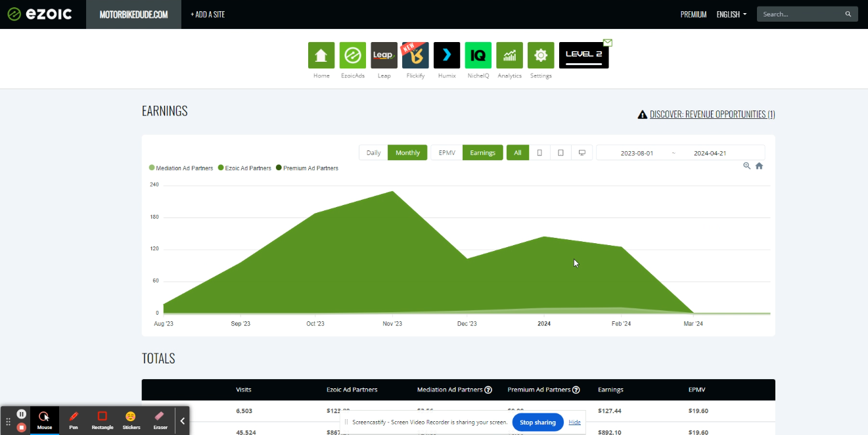Open Discover: Revenue Opportunities link
The height and width of the screenshot is (435, 868).
tap(712, 114)
